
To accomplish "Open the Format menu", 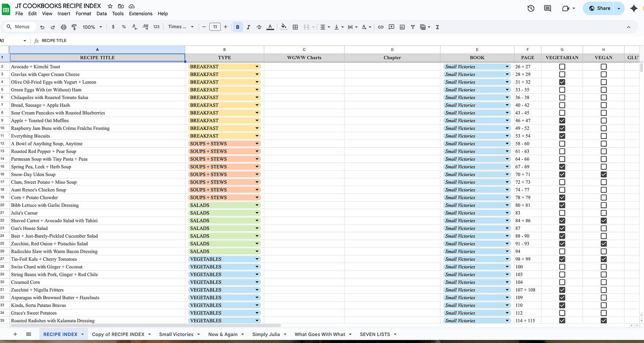I will pyautogui.click(x=83, y=14).
